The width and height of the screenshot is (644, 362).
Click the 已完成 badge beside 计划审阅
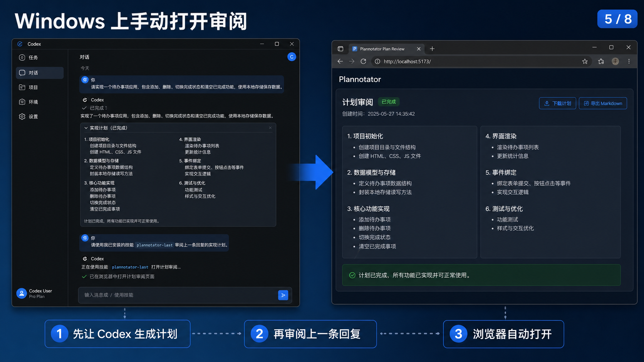389,102
